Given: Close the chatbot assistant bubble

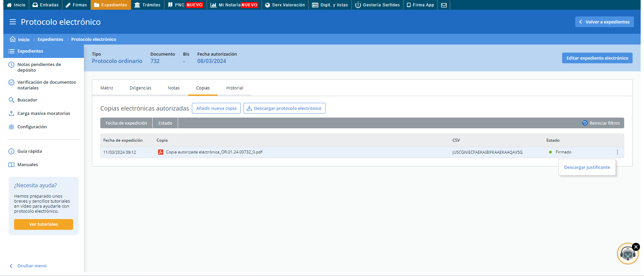Looking at the screenshot, I should [636, 247].
